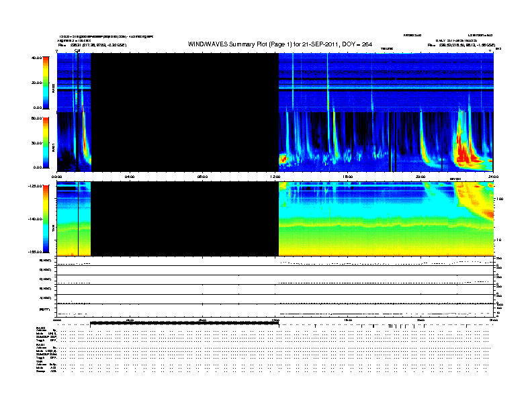Image resolution: width=532 pixels, height=411 pixels.
Task: Click the bright vertical streak near 15:00 in RAD2
Action: coord(327,83)
